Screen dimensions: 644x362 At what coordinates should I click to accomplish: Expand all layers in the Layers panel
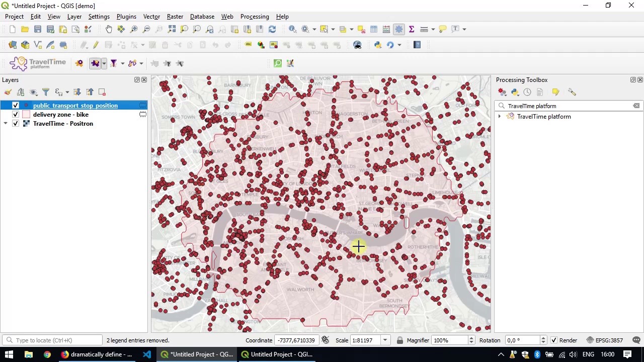[x=77, y=92]
